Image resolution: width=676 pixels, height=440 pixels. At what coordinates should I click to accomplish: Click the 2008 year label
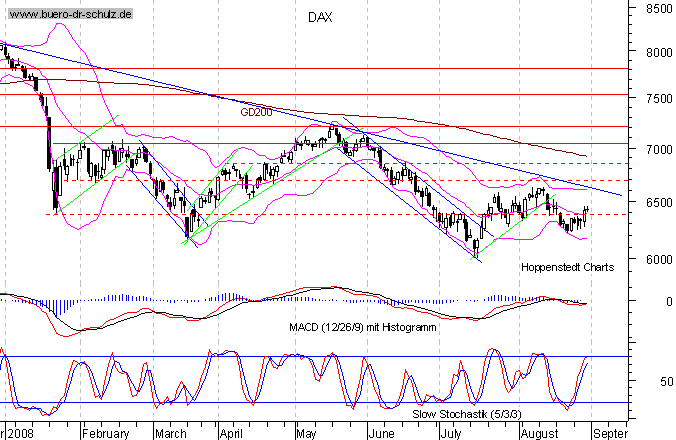pyautogui.click(x=18, y=435)
